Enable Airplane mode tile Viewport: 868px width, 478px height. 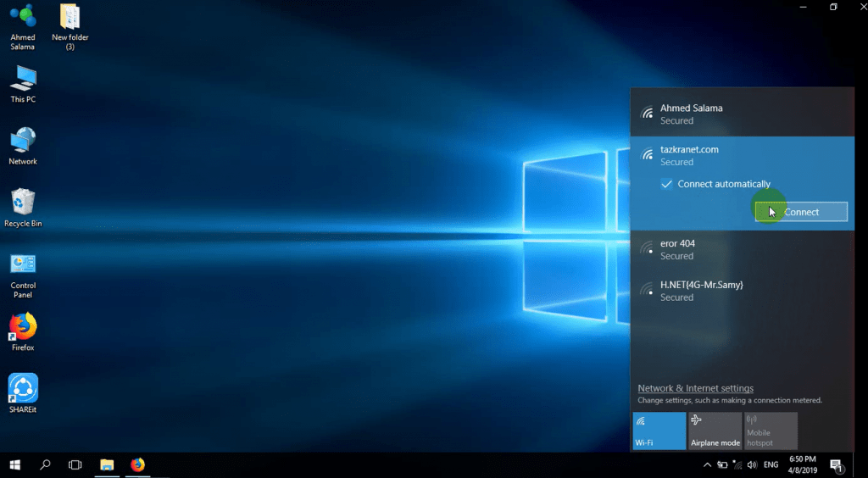(715, 431)
